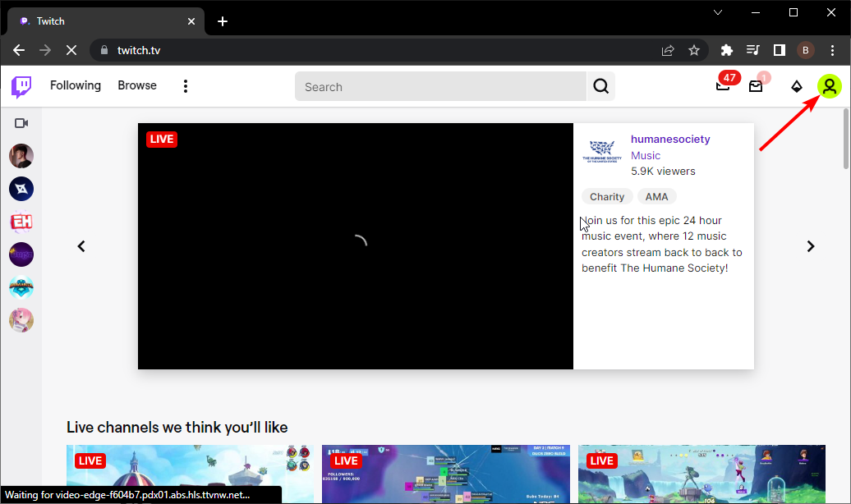Click the Charity tag button
Viewport: 851px width, 504px height.
coord(607,196)
